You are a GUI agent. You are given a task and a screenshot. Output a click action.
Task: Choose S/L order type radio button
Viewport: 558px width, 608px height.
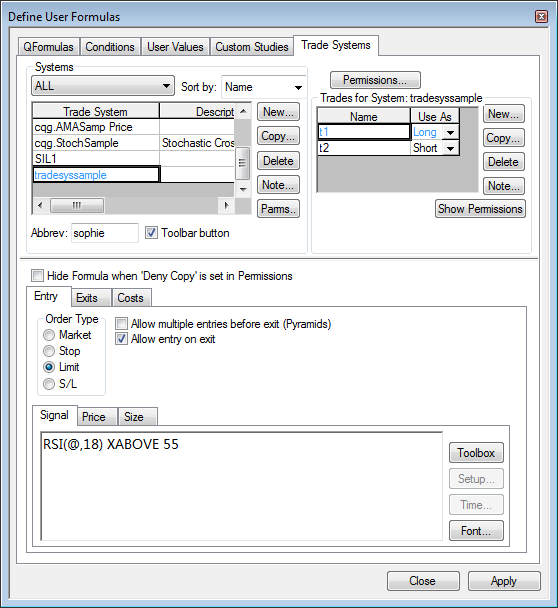click(x=49, y=384)
